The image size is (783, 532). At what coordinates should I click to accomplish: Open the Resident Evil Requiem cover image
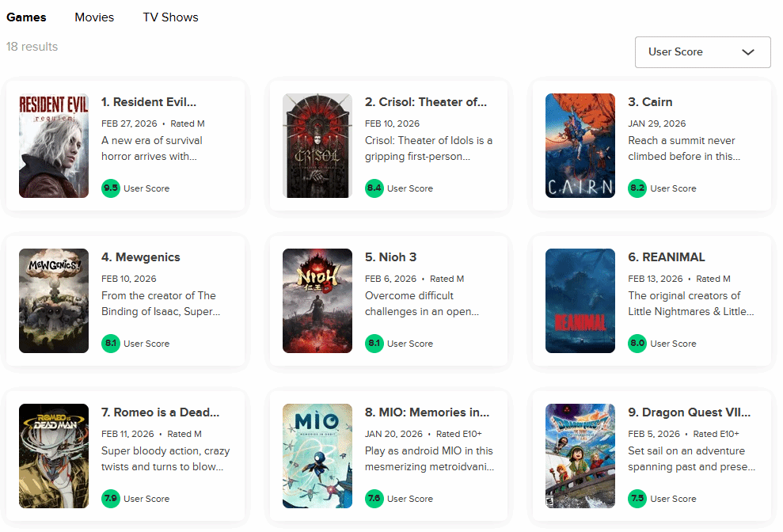(54, 146)
